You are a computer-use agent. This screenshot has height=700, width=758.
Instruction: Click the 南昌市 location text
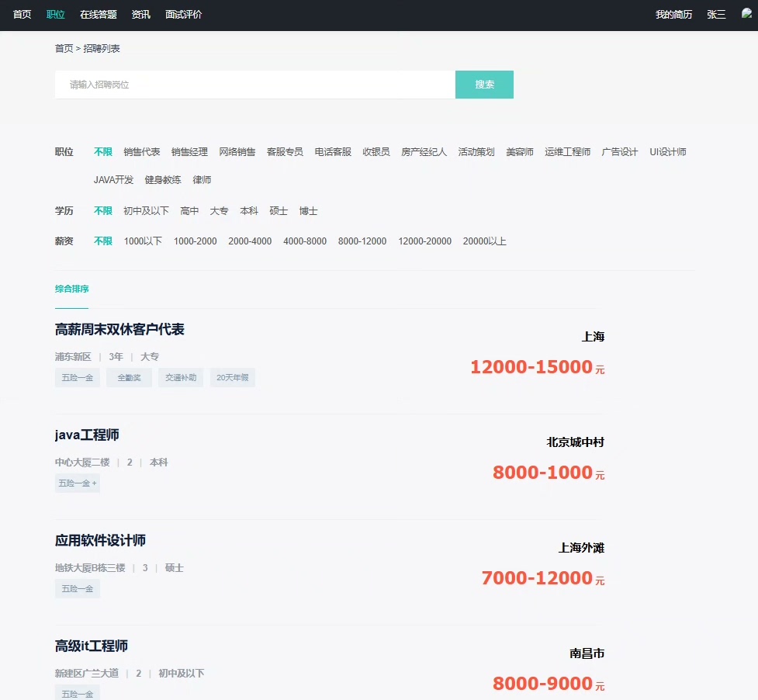coord(587,653)
